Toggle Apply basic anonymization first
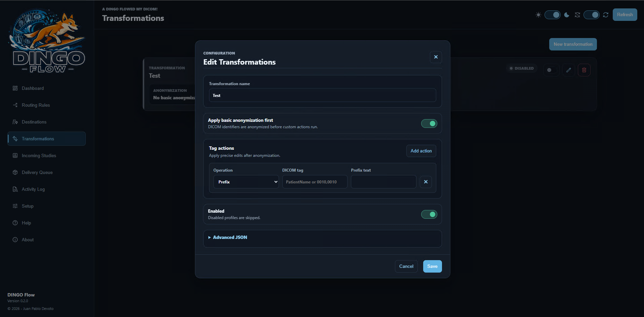This screenshot has width=644, height=317. click(429, 124)
